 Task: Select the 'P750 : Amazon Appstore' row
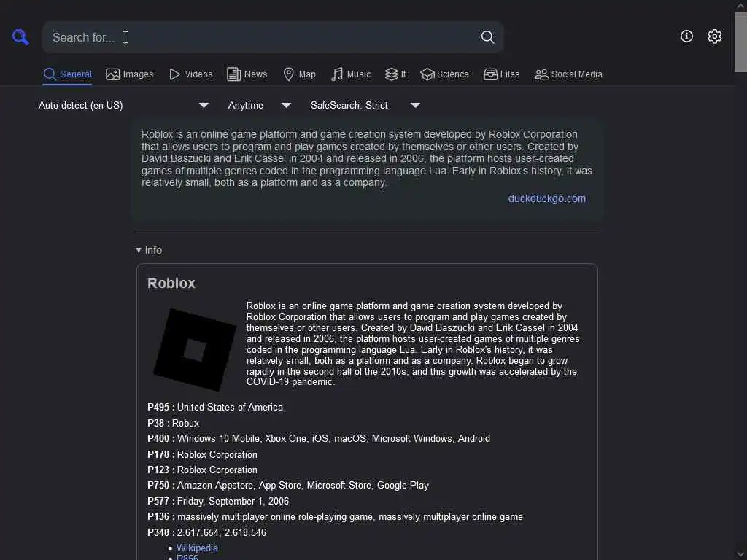click(x=288, y=485)
